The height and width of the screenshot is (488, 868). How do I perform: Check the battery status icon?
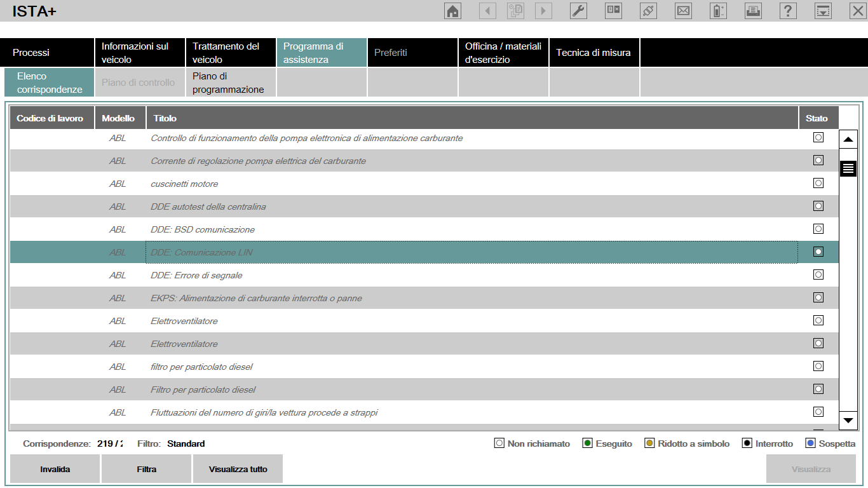[x=718, y=11]
